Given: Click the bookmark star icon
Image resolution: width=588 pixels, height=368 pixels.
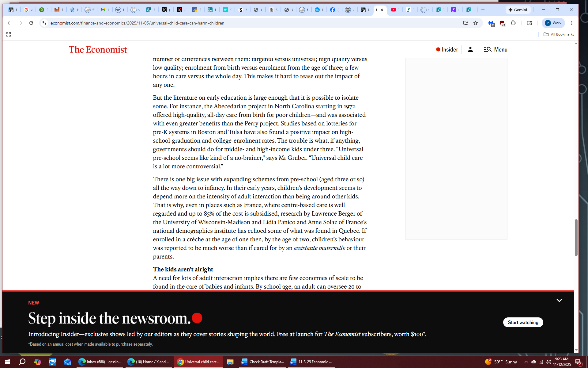Looking at the screenshot, I should pos(476,23).
